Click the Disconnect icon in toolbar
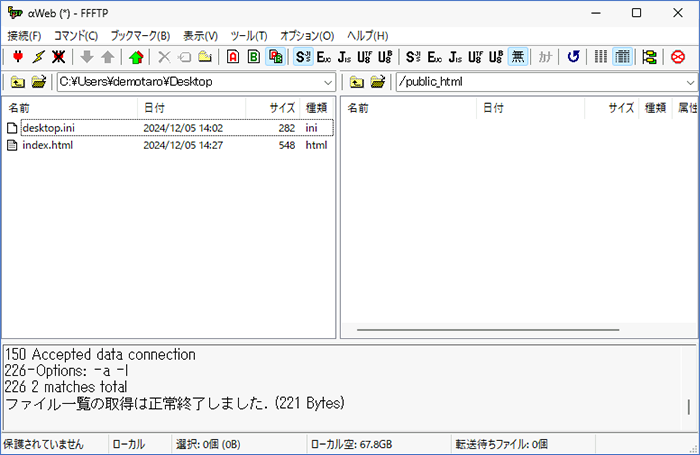 click(x=59, y=57)
